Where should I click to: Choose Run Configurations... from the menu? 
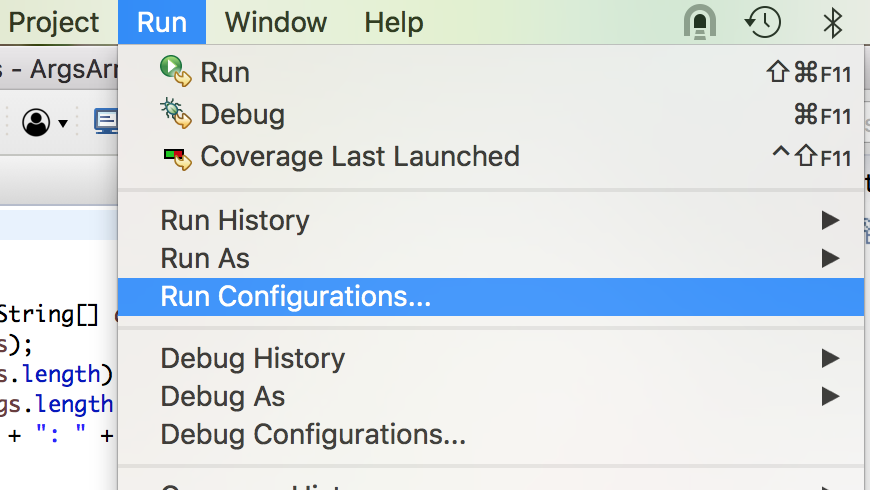coord(295,297)
